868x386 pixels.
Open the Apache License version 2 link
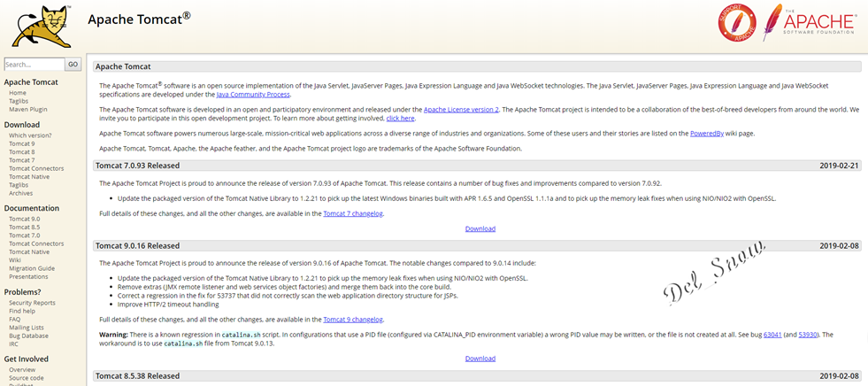(x=461, y=110)
